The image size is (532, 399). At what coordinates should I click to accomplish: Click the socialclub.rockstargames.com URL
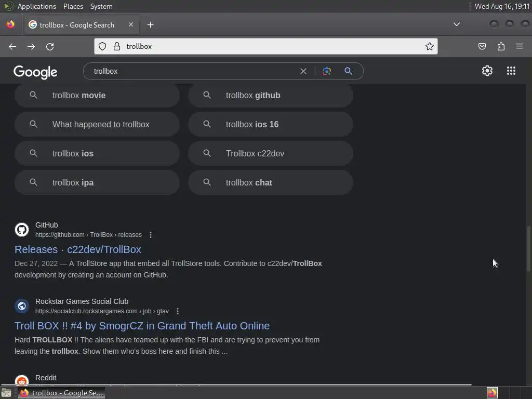click(x=102, y=311)
